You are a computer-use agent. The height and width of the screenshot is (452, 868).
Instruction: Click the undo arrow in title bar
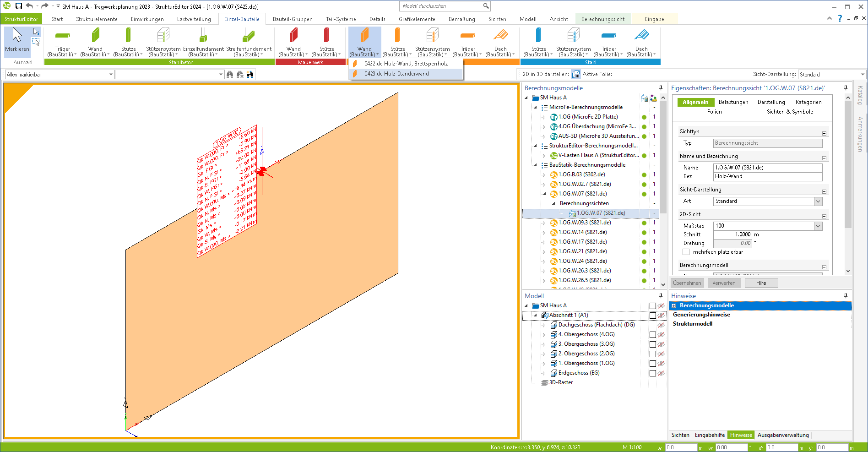point(30,6)
